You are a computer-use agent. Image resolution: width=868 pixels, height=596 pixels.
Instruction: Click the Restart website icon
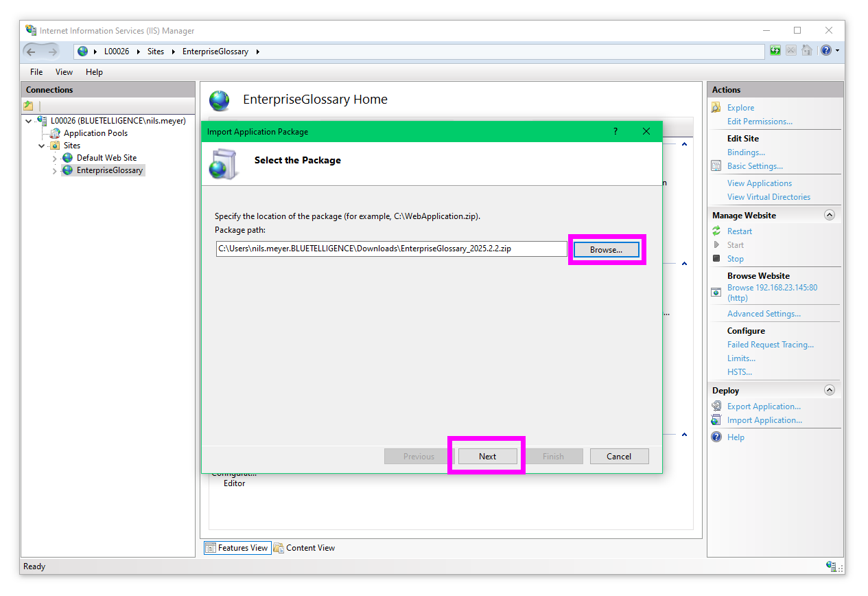click(x=716, y=231)
